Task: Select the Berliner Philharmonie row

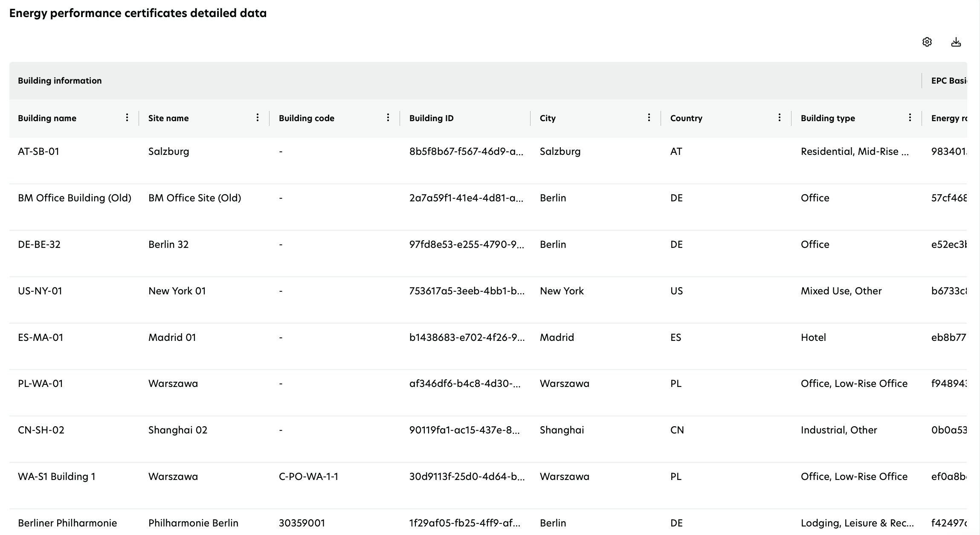Action: coord(67,523)
